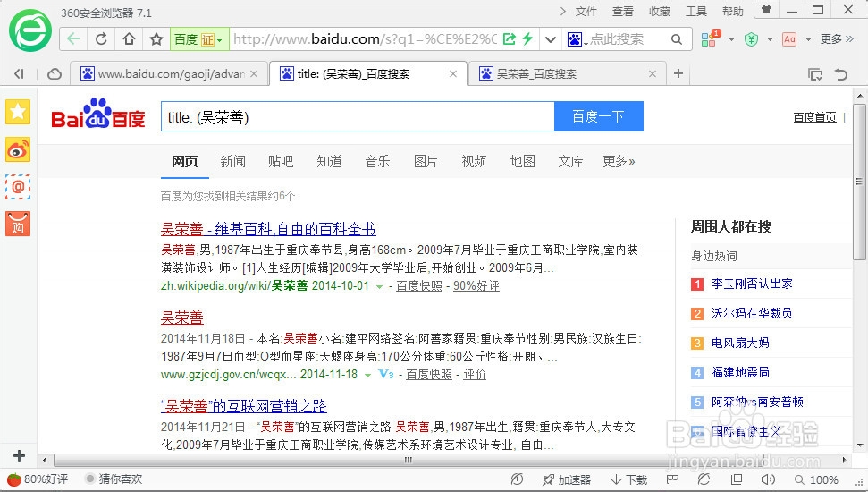This screenshot has height=492, width=868.
Task: Open the 收藏 menu
Action: point(660,11)
